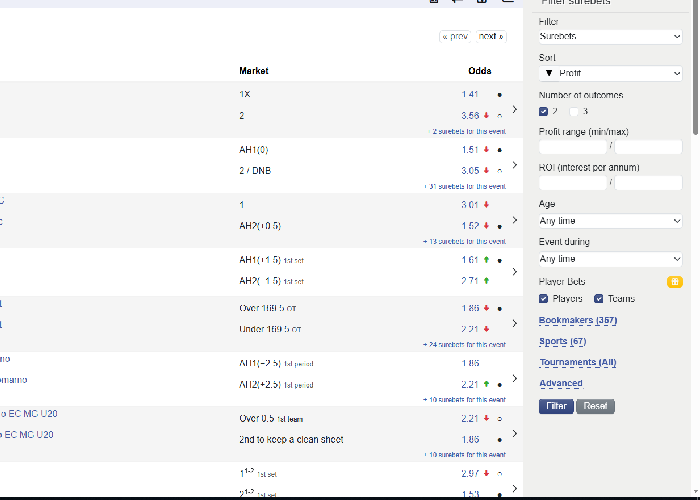Expand the Tournaments (All) section
Image resolution: width=700 pixels, height=500 pixels.
pos(578,362)
